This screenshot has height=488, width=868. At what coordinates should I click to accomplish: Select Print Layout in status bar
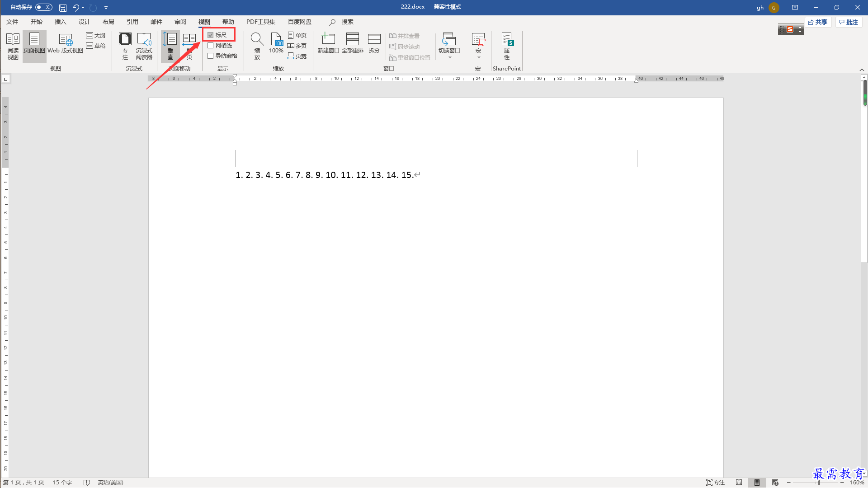pyautogui.click(x=757, y=483)
